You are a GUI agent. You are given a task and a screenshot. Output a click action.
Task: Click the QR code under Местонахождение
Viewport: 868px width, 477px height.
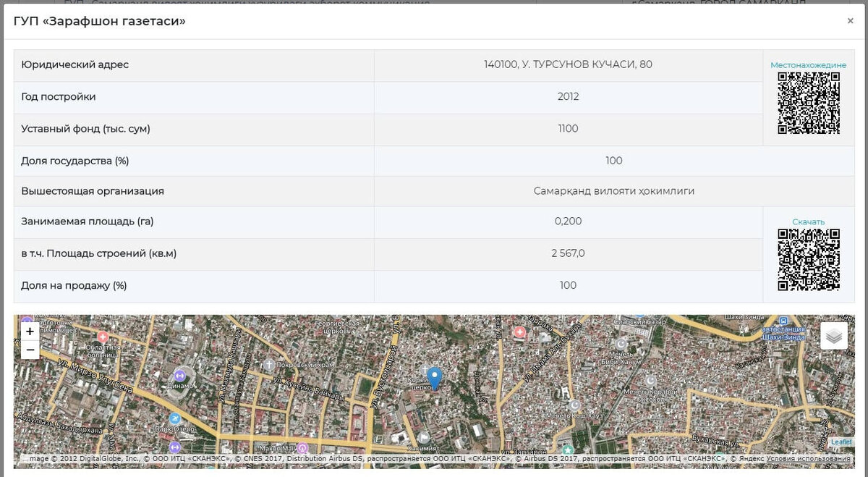click(809, 103)
